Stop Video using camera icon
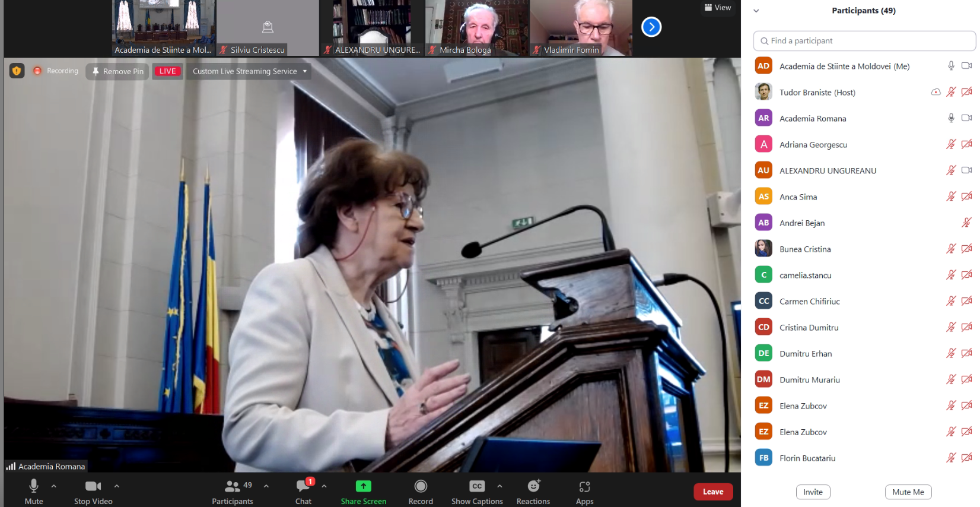The height and width of the screenshot is (507, 980). [x=93, y=486]
